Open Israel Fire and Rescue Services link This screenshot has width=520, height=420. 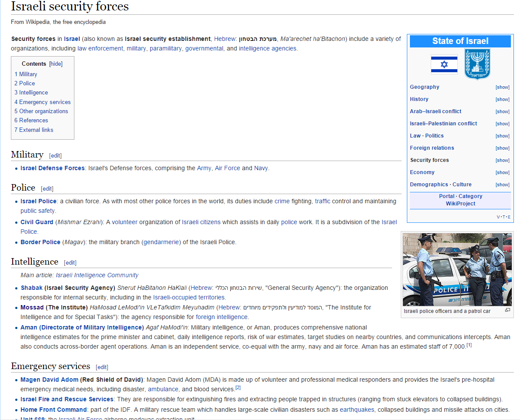(67, 400)
